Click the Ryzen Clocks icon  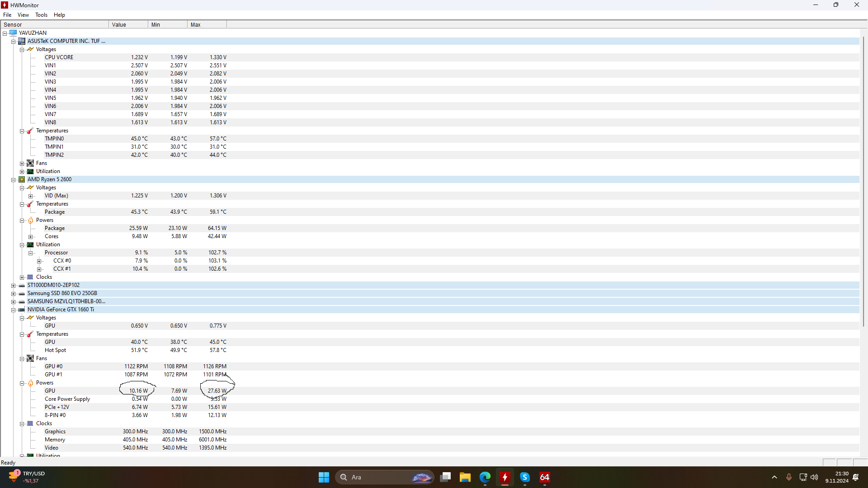click(30, 277)
